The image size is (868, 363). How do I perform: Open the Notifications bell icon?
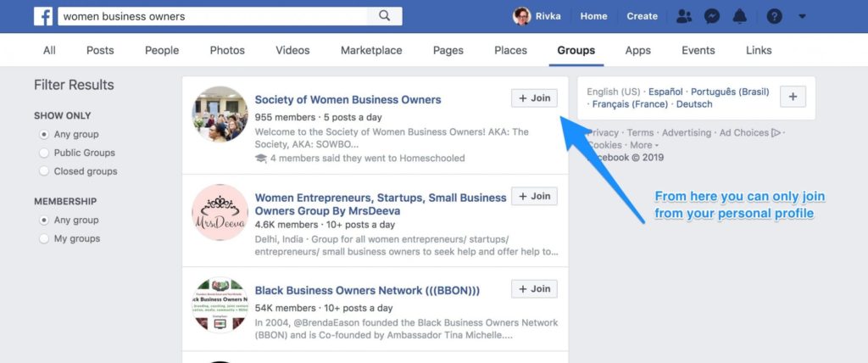tap(739, 17)
